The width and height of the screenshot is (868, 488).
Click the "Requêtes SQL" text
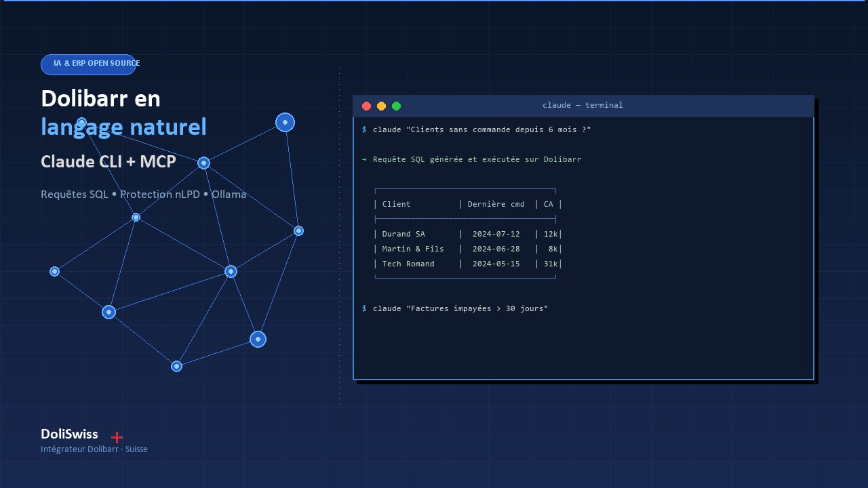click(74, 195)
